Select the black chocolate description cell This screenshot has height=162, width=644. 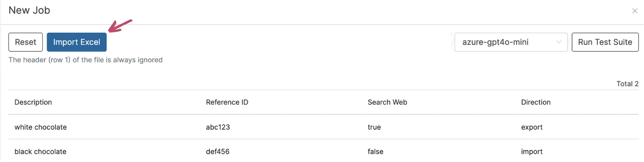click(x=40, y=152)
